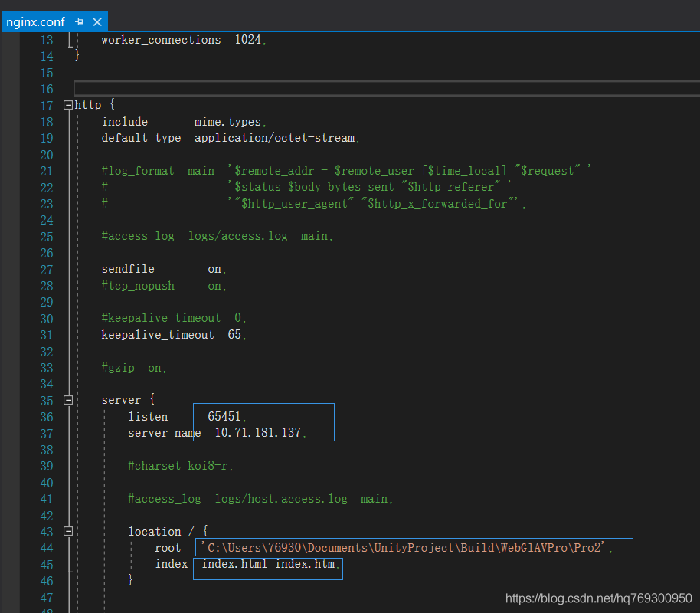Click '$status $body_bytes_sent' comment text
The image size is (700, 613).
click(314, 187)
